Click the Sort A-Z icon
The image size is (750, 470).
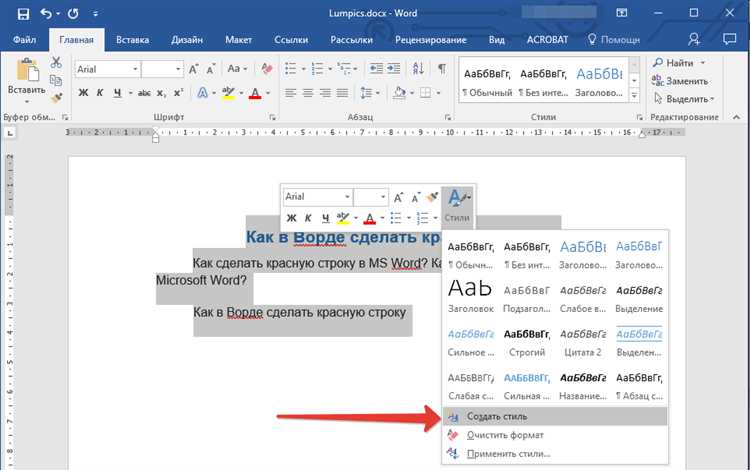[418, 69]
